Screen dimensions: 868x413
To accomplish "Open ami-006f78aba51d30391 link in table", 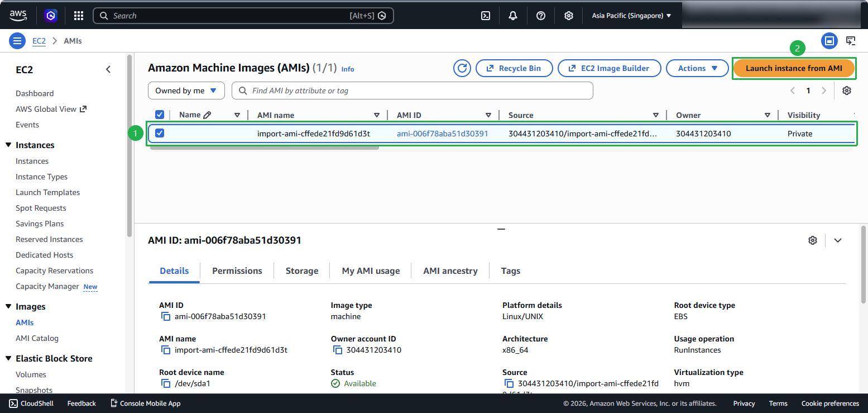I will [x=443, y=134].
